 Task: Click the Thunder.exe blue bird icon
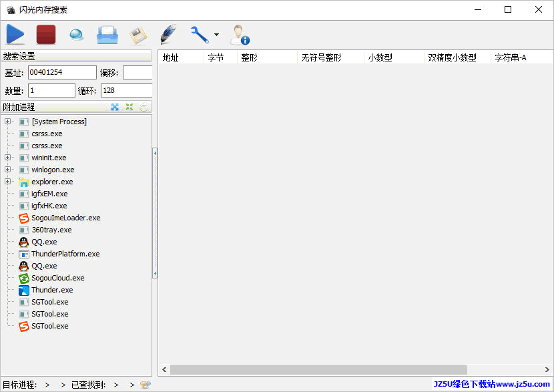pos(23,290)
